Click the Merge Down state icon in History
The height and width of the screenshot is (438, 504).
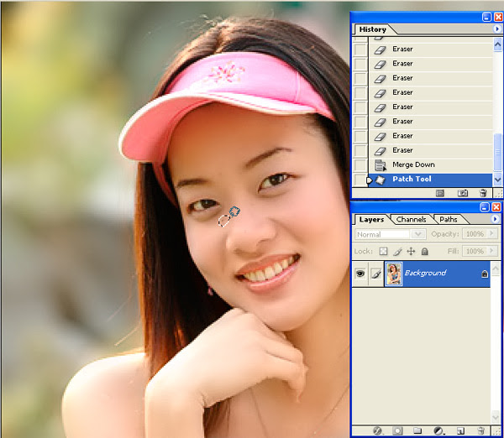click(381, 165)
